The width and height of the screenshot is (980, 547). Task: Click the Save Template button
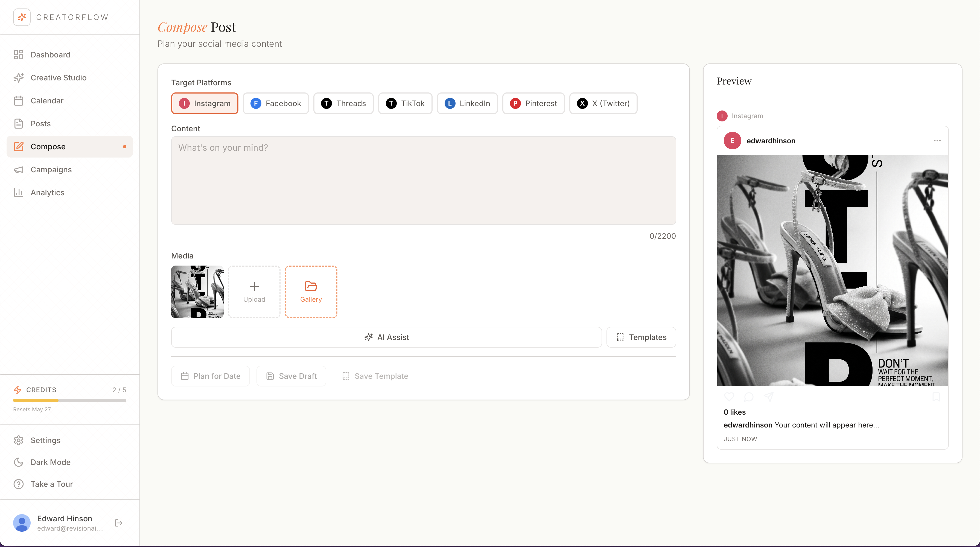tap(375, 376)
